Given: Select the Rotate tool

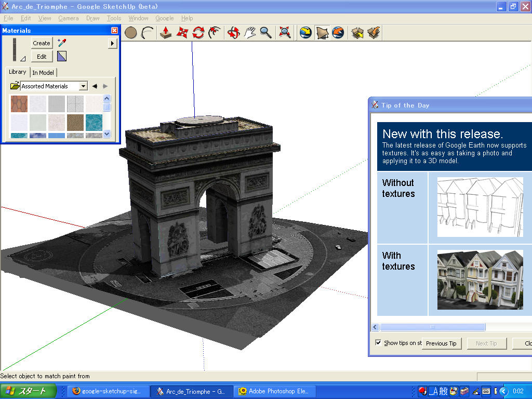Looking at the screenshot, I should pos(198,33).
